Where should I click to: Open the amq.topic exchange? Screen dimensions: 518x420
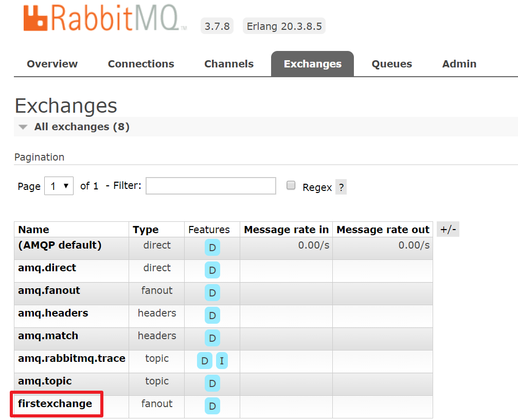pyautogui.click(x=45, y=381)
